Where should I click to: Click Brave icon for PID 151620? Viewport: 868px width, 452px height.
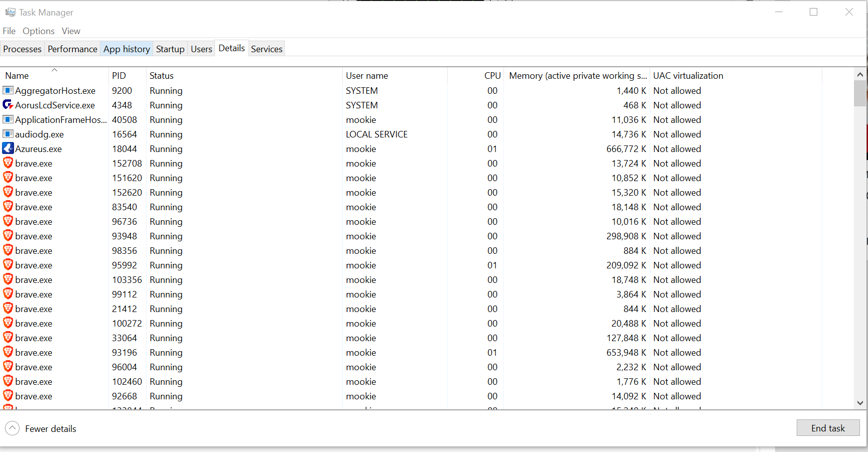point(8,178)
